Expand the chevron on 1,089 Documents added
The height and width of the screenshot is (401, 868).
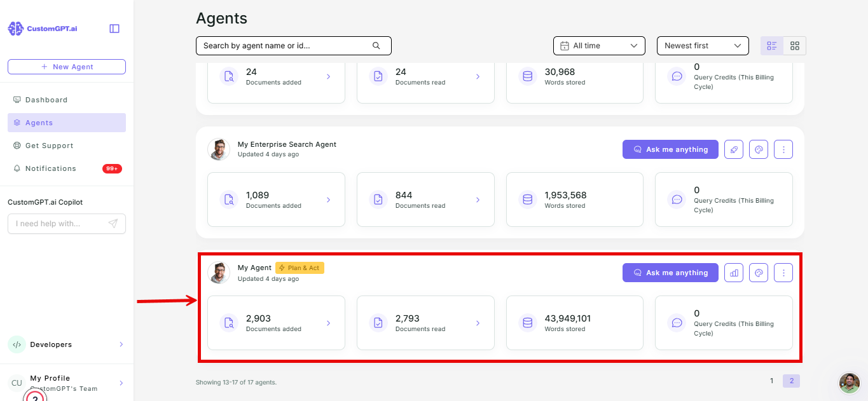(x=329, y=200)
